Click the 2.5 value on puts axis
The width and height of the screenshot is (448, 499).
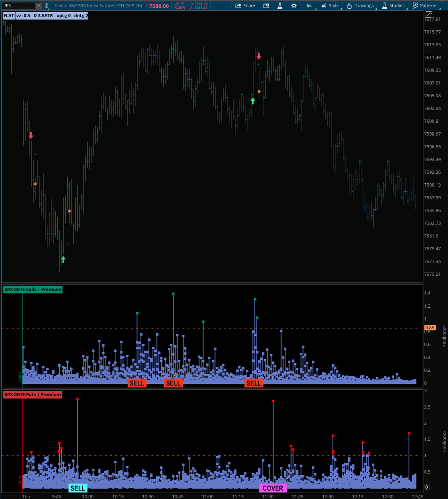pyautogui.click(x=428, y=407)
